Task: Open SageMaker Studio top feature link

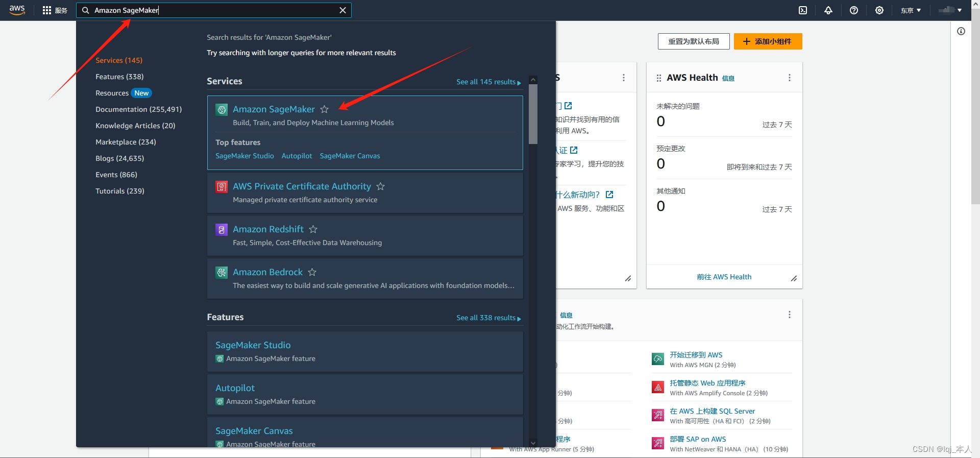Action: [x=244, y=156]
